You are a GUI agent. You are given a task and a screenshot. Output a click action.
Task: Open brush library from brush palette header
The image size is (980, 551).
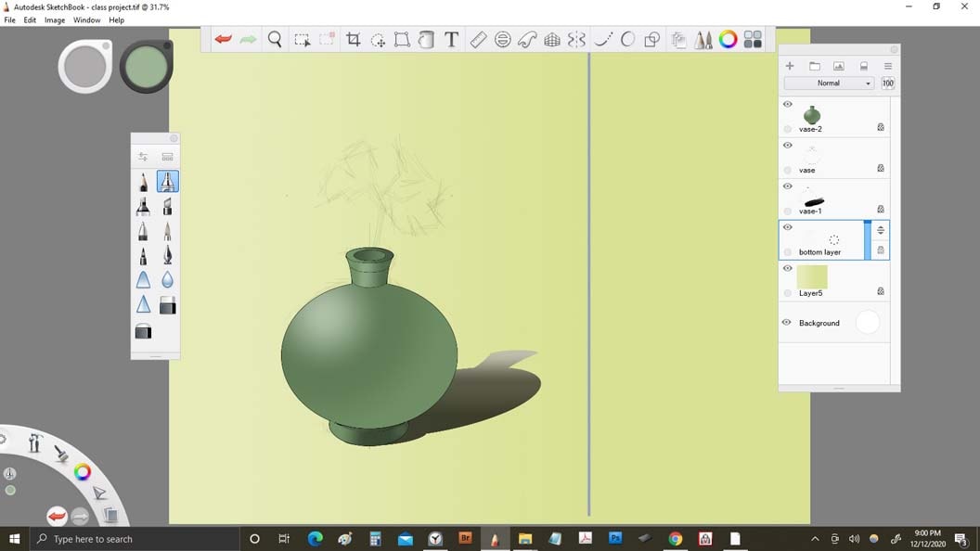click(x=167, y=157)
